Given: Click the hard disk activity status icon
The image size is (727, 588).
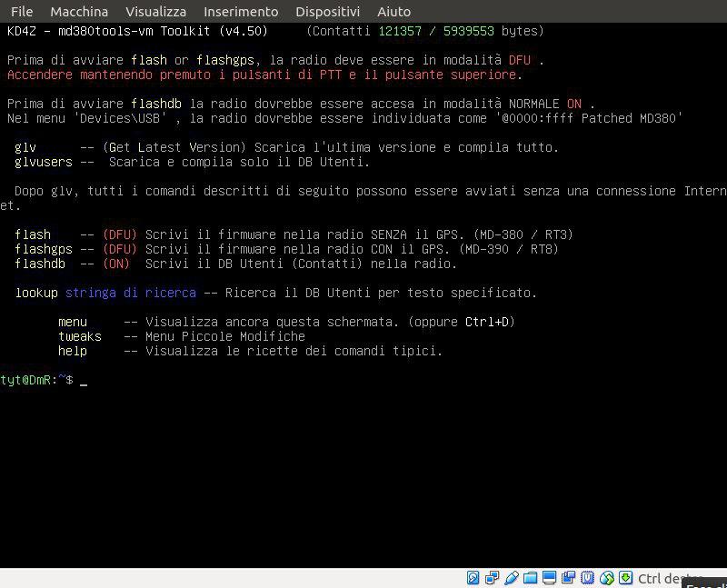Looking at the screenshot, I should [473, 578].
